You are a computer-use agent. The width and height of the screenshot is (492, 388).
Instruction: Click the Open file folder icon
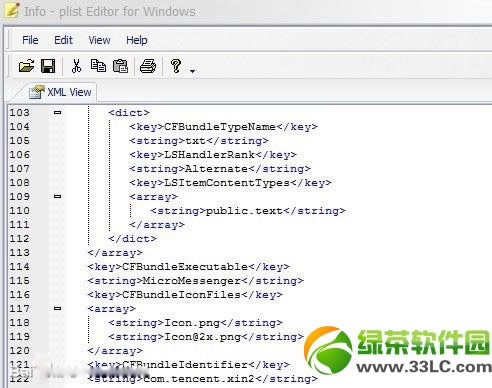[x=26, y=66]
